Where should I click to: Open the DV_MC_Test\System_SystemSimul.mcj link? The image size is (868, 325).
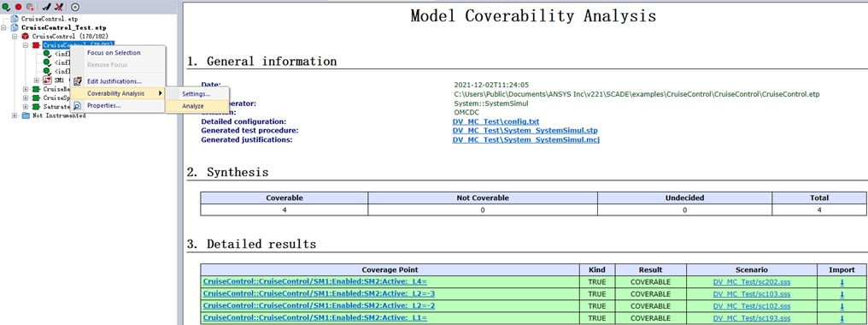point(526,139)
